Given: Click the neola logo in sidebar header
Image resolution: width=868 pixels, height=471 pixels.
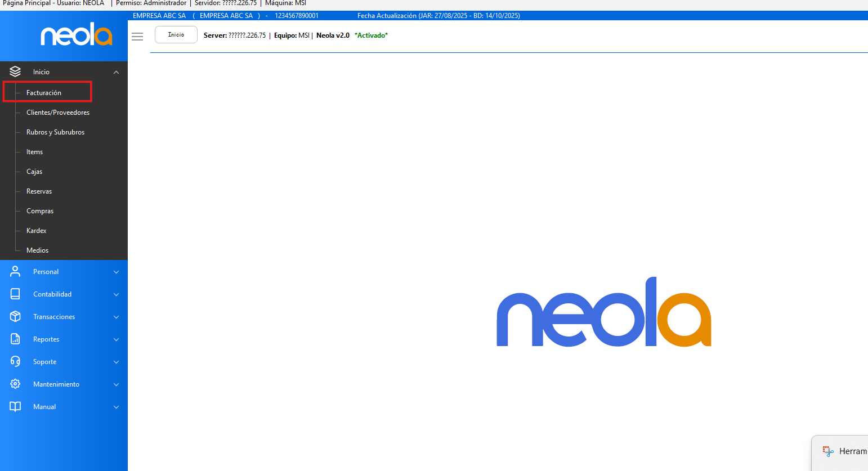Looking at the screenshot, I should pyautogui.click(x=77, y=35).
